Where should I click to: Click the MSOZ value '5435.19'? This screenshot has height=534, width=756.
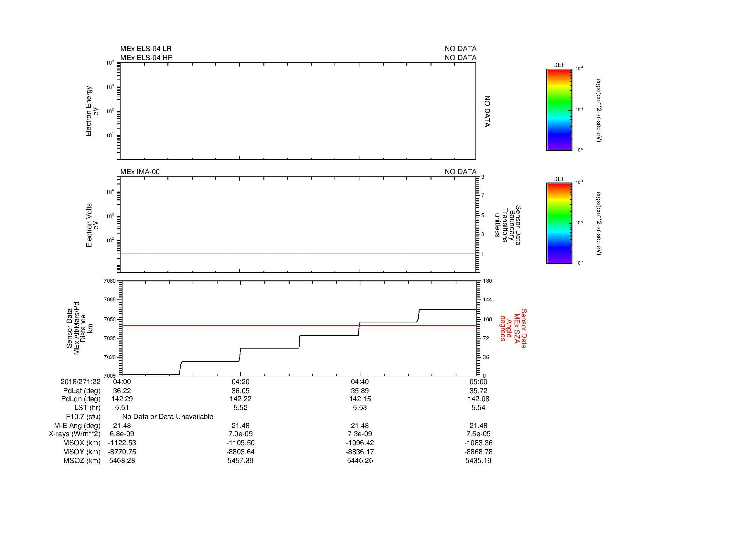478,460
